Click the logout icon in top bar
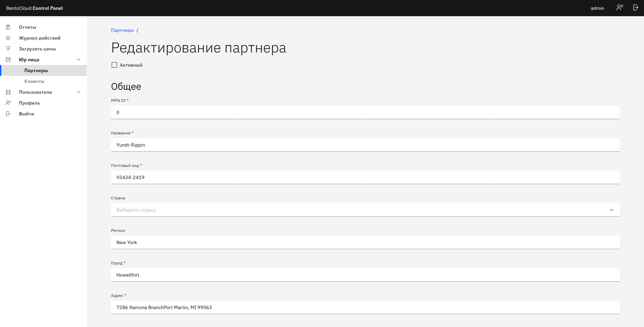This screenshot has width=644, height=327. pos(636,8)
